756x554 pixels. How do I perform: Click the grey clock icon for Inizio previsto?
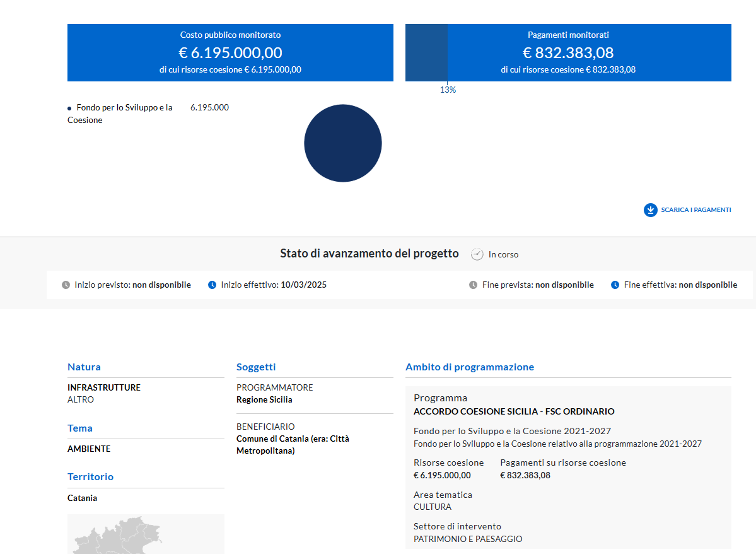click(x=66, y=285)
